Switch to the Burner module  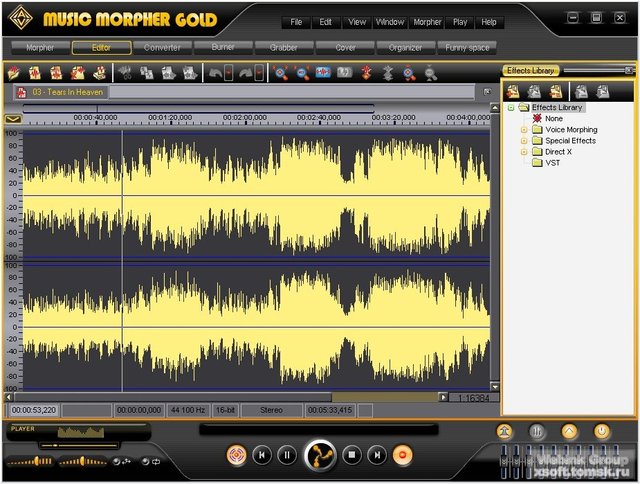coord(223,48)
